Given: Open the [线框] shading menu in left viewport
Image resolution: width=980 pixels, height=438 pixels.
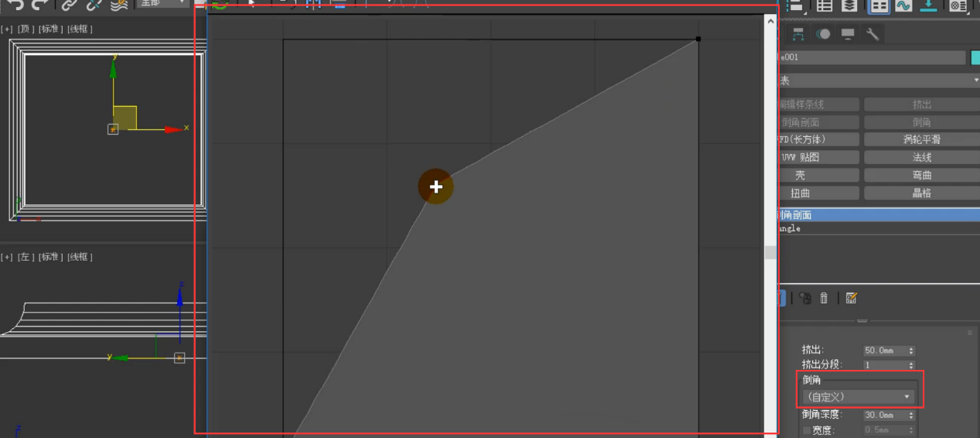Looking at the screenshot, I should pos(80,257).
